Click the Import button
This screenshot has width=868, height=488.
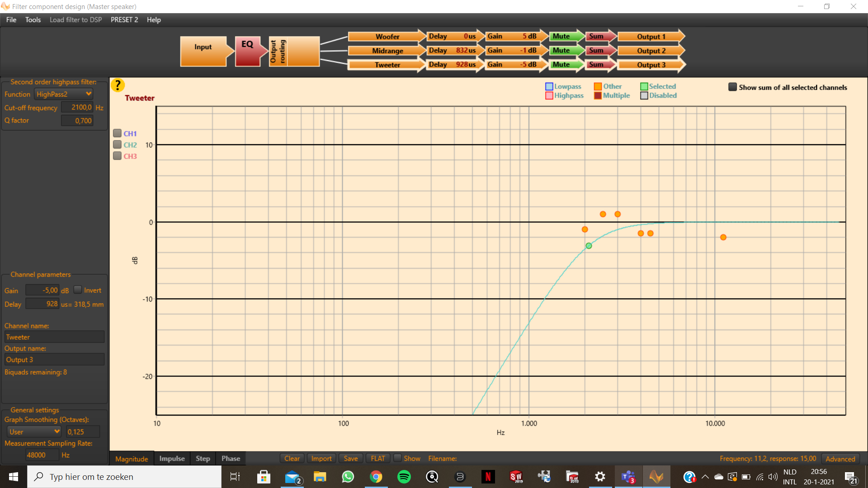321,458
